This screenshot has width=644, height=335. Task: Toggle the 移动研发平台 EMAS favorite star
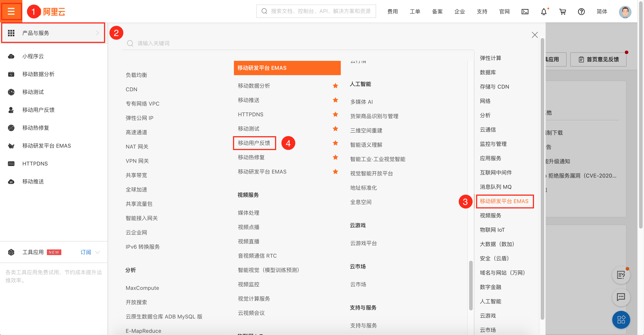tap(335, 172)
